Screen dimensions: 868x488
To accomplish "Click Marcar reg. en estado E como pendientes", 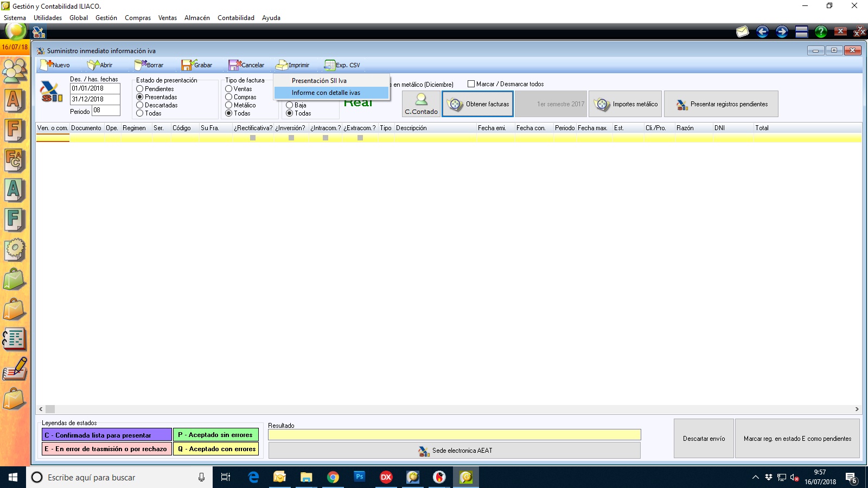I will point(797,438).
